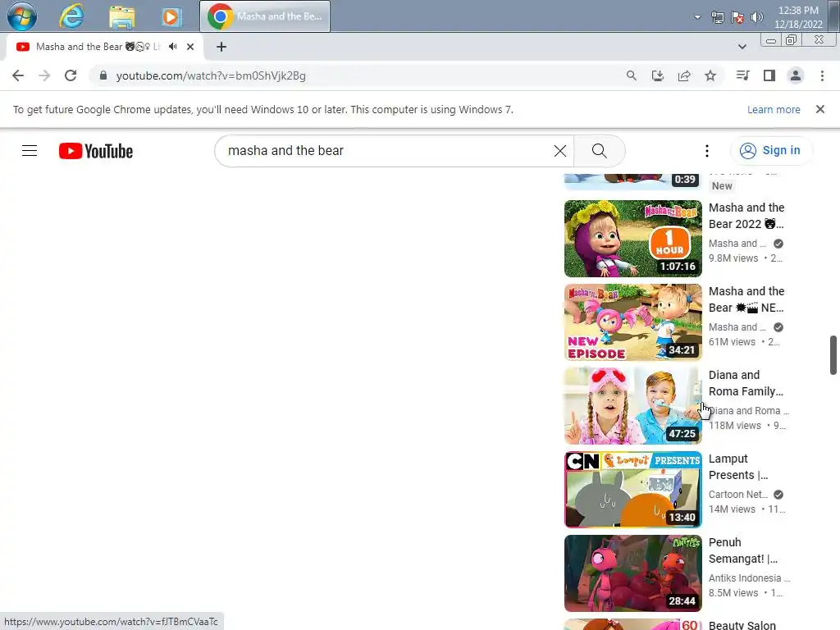Select the Chrome window taskbar button

tap(265, 16)
